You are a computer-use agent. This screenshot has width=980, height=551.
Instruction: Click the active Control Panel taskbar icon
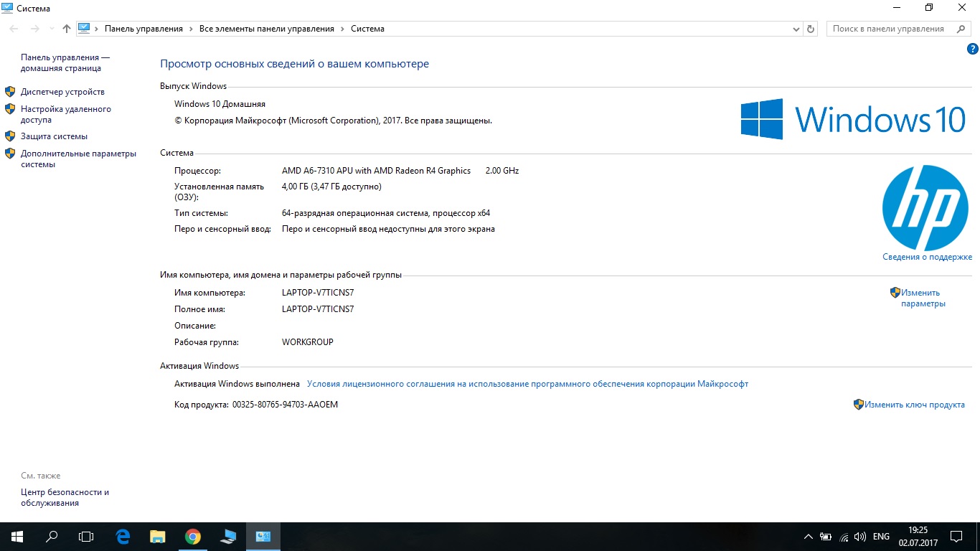coord(263,536)
